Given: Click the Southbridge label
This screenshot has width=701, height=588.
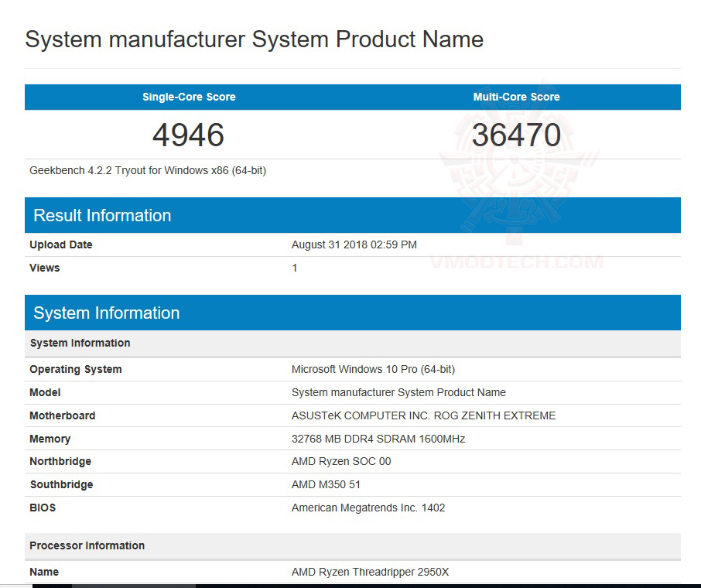Looking at the screenshot, I should coord(61,484).
